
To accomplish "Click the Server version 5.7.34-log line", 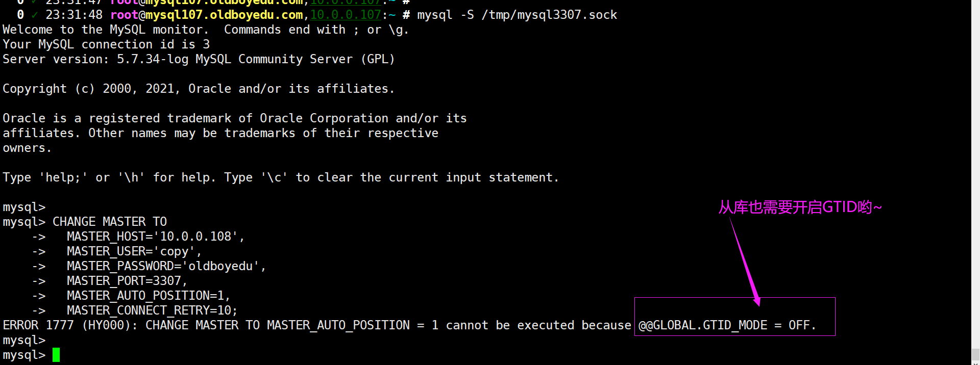I will [199, 59].
